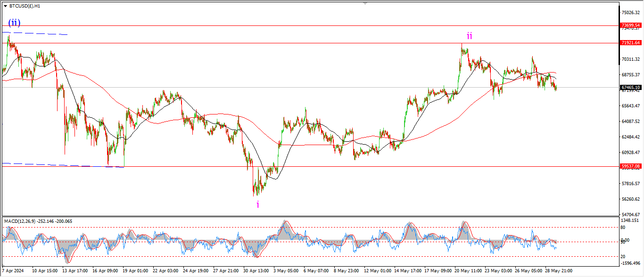Screen dimensions: 644x277
Task: Select the blue (ii) wave label
Action: pos(14,23)
